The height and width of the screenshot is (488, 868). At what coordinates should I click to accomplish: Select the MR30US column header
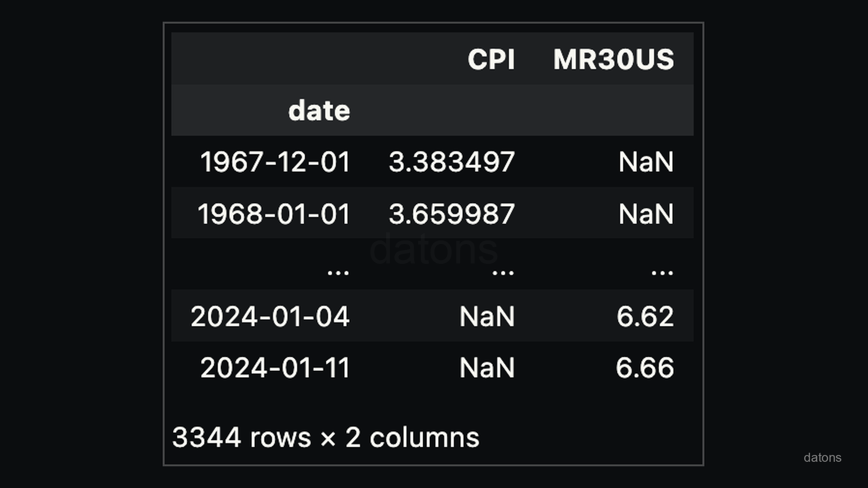pyautogui.click(x=613, y=59)
